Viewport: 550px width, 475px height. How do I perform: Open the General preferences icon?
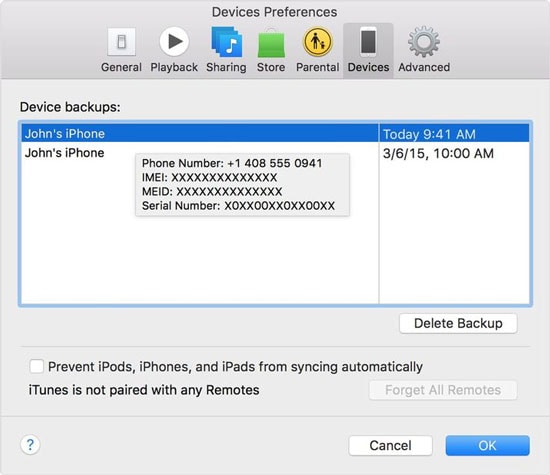click(x=121, y=42)
